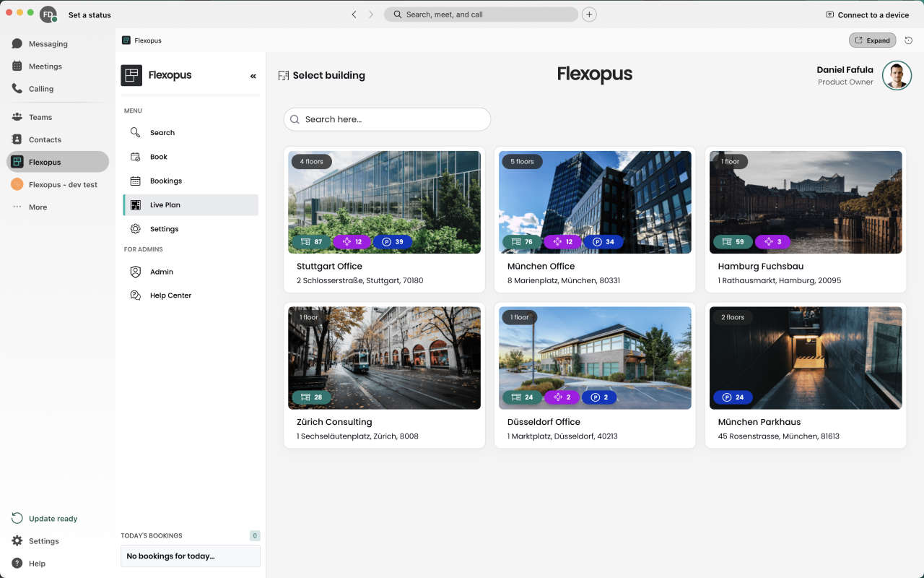This screenshot has height=578, width=924.
Task: Click the Today's Bookings count badge 0
Action: click(255, 536)
